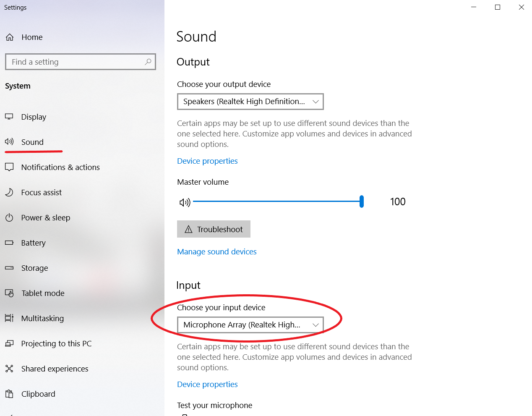Image resolution: width=532 pixels, height=416 pixels.
Task: Click the Clipboard icon in sidebar
Action: 9,394
